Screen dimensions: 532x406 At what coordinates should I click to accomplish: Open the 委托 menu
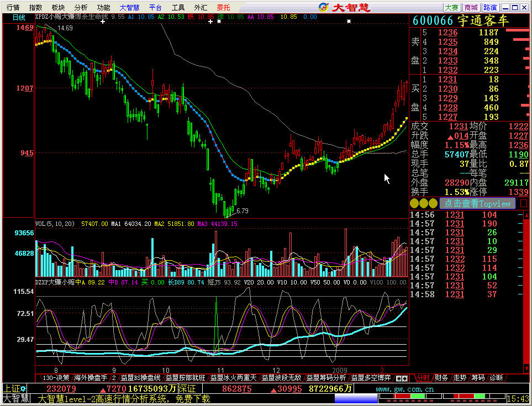pos(223,8)
